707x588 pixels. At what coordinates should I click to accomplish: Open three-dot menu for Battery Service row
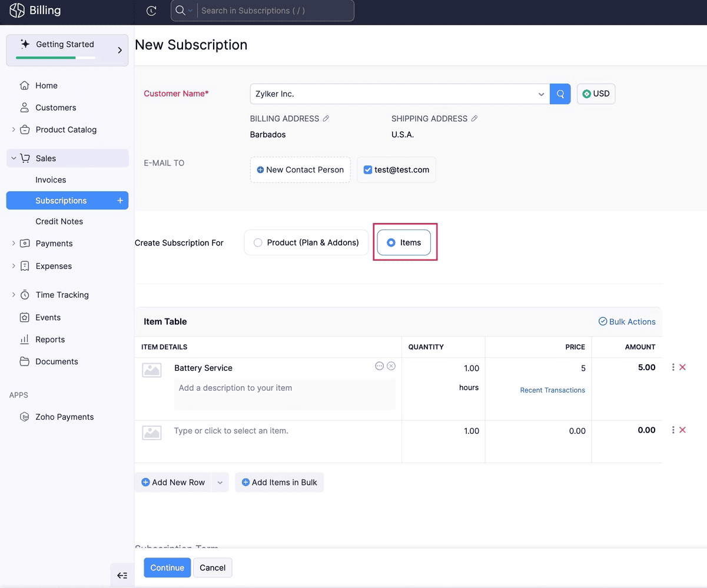click(673, 367)
